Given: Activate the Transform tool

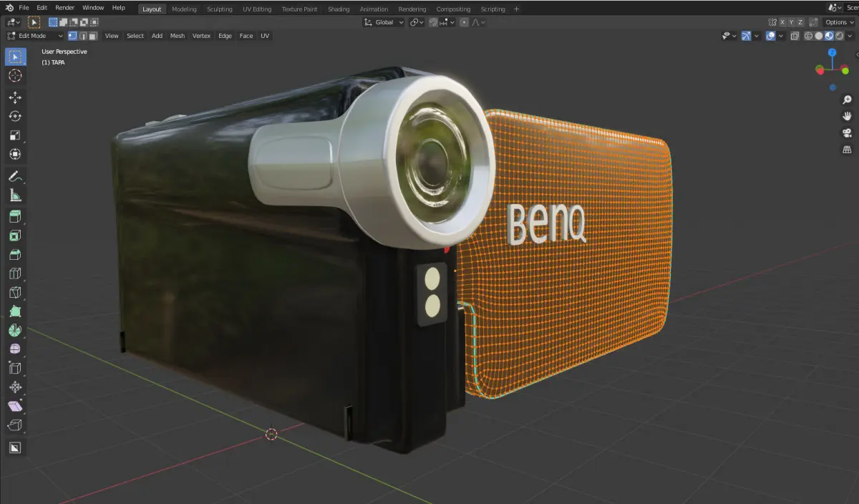Looking at the screenshot, I should pos(15,154).
